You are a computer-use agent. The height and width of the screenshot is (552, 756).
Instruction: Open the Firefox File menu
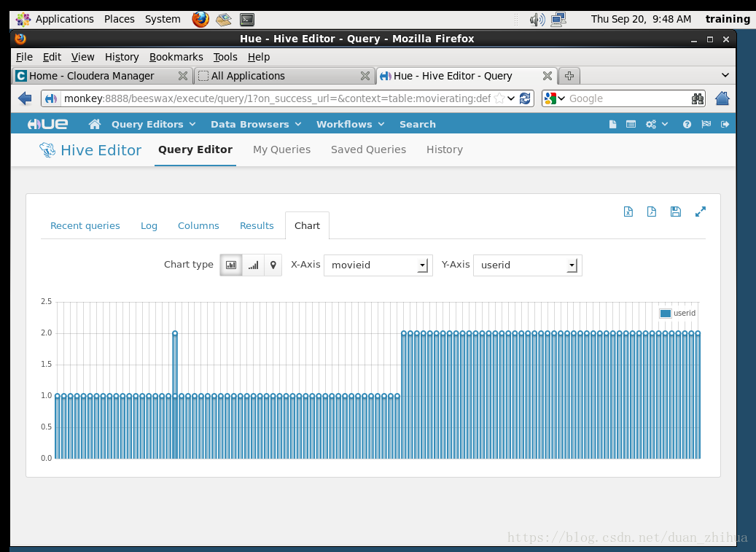tap(24, 57)
